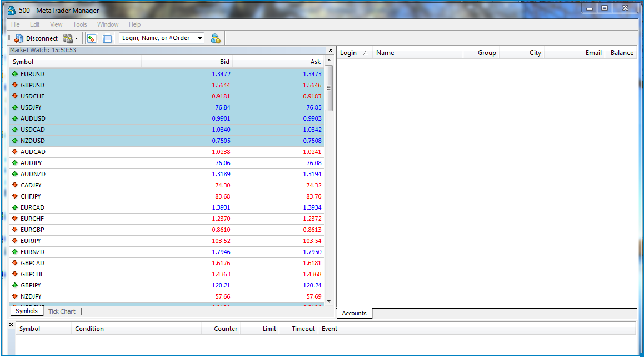The height and width of the screenshot is (357, 644).
Task: Expand the Login, Name, or #Order combo box
Action: pos(199,38)
